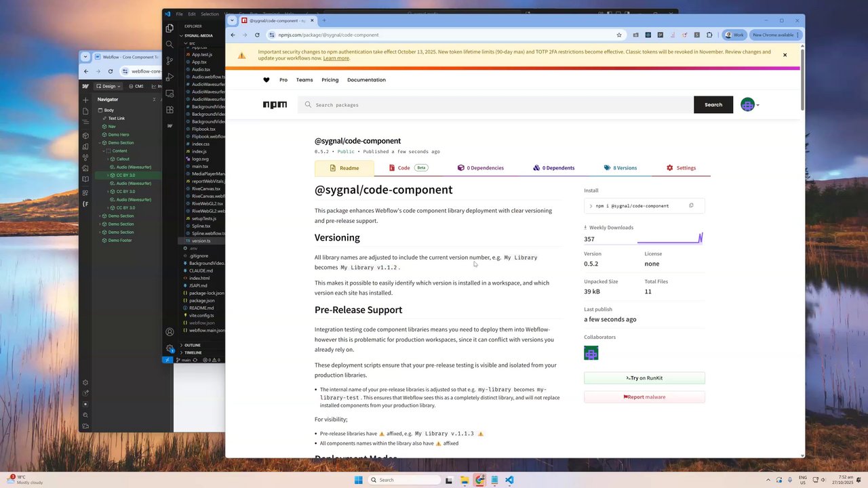This screenshot has height=488, width=868.
Task: Expand Callout element in Webflow Navigator
Action: coord(109,159)
